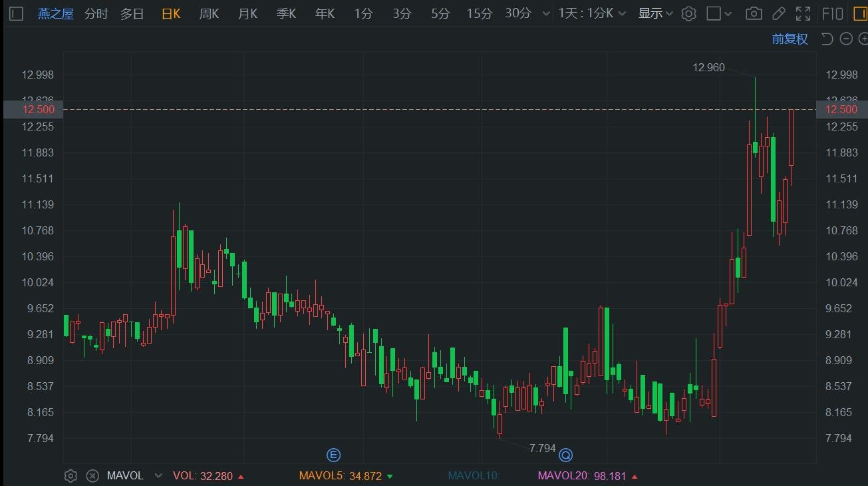Click the right 12.500 current price tag
868x486 pixels.
click(841, 109)
